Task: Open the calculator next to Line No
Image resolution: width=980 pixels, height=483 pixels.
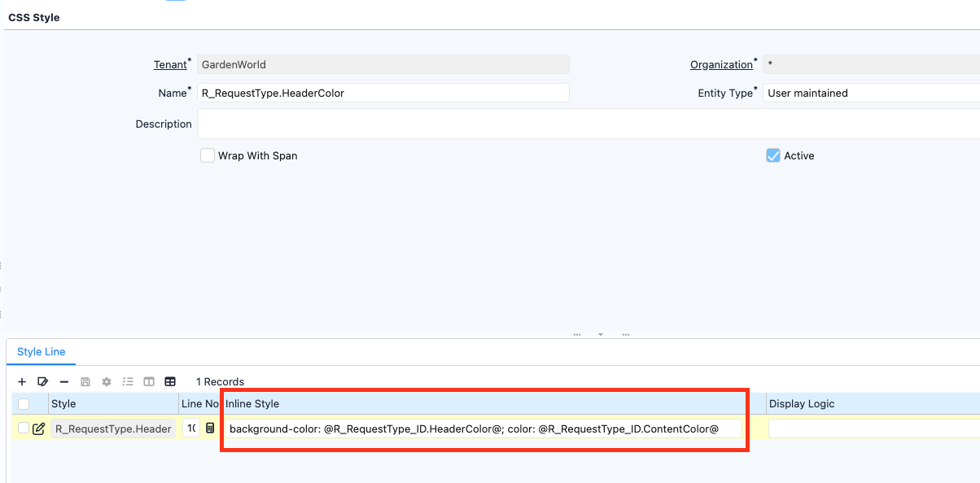Action: click(210, 429)
